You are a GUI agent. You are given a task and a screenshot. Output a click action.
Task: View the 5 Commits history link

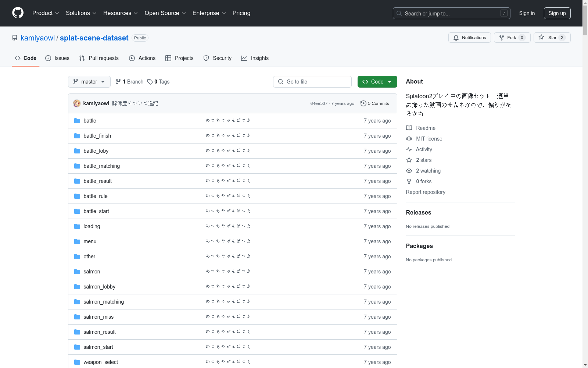375,103
